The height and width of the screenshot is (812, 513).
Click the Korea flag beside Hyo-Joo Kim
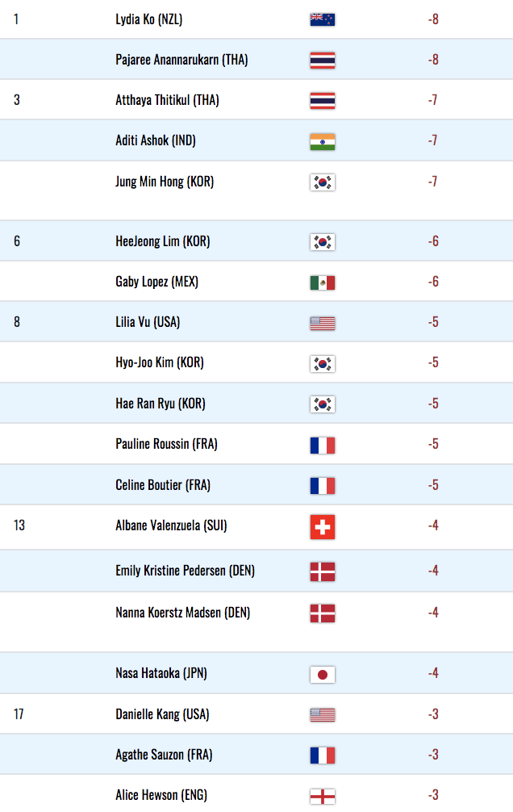point(323,364)
